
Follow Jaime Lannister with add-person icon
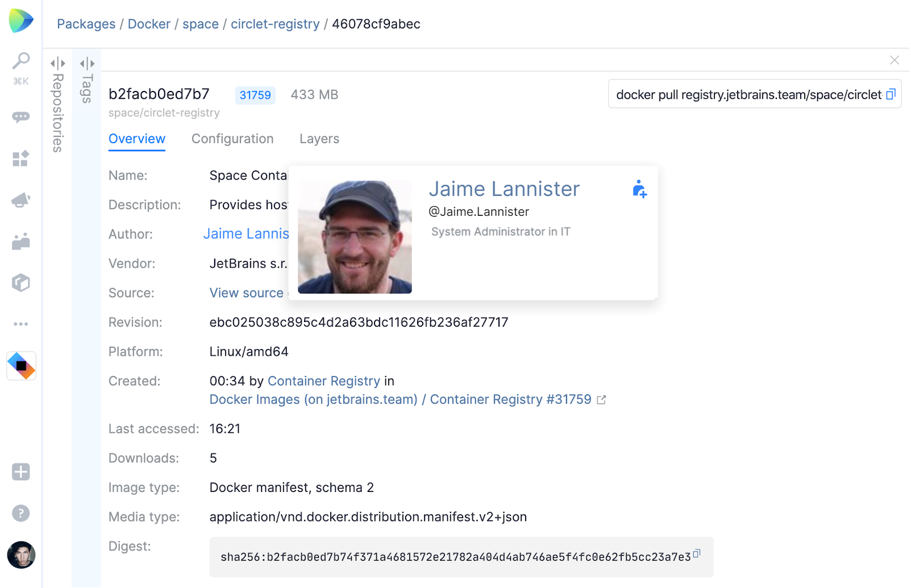(x=639, y=189)
